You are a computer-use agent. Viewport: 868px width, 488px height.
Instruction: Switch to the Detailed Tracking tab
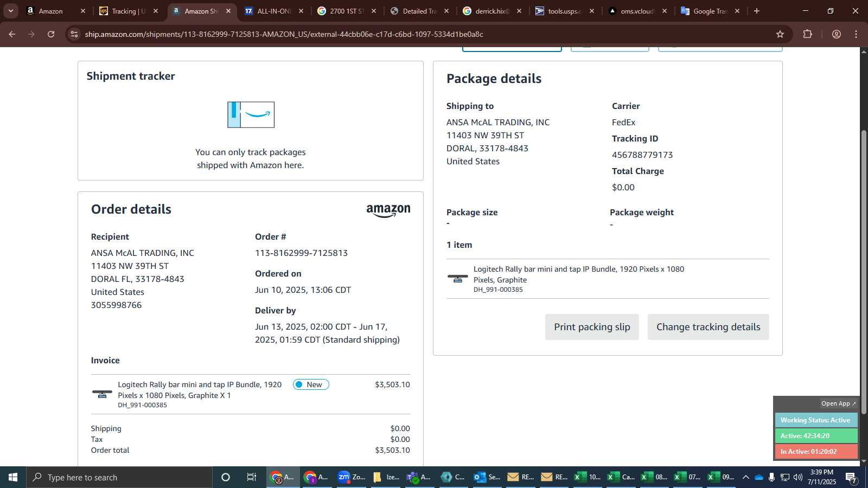pos(419,11)
